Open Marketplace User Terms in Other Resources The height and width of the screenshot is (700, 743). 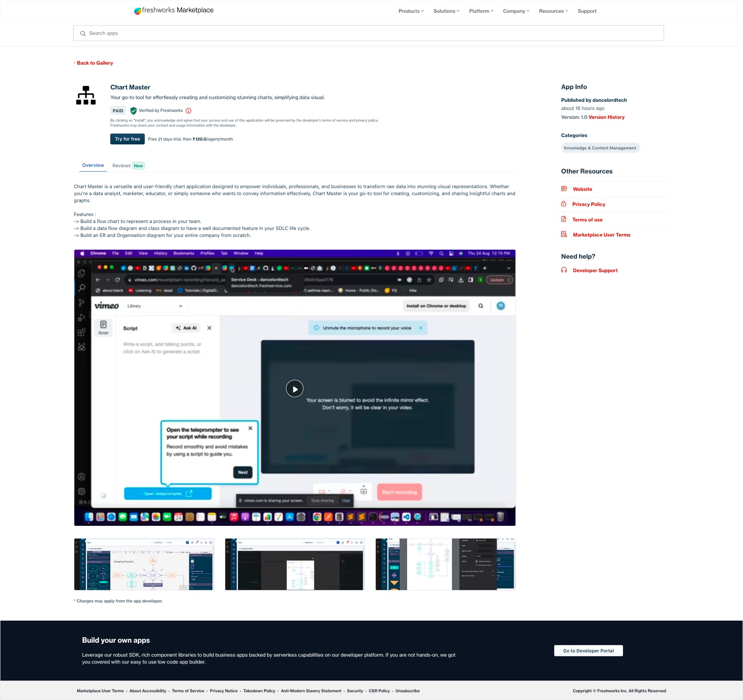click(x=602, y=235)
